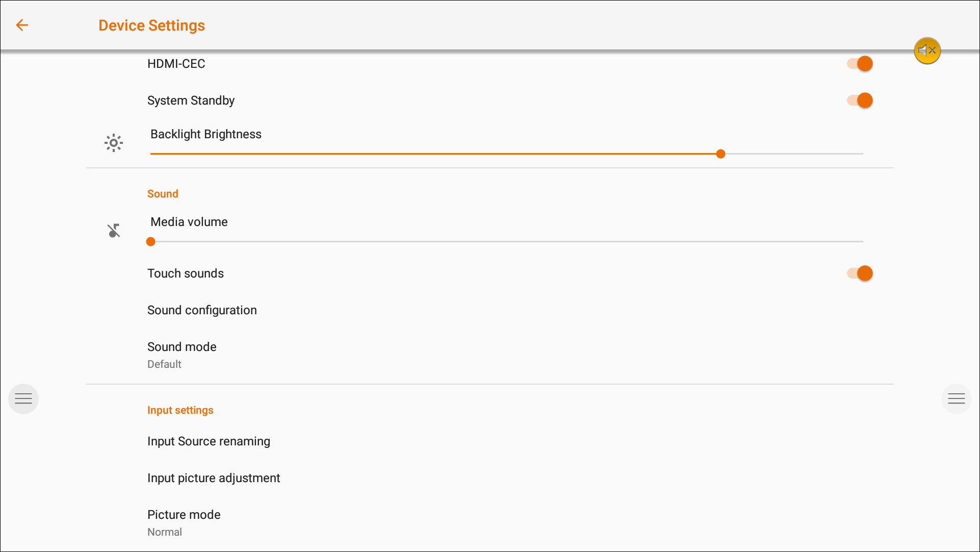980x552 pixels.
Task: Click the yellow muted speaker icon
Action: [927, 51]
